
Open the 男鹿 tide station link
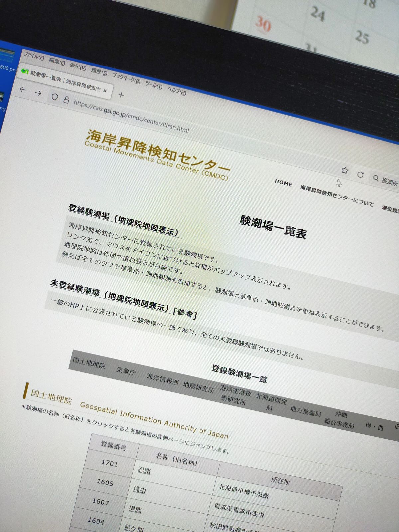click(x=135, y=509)
